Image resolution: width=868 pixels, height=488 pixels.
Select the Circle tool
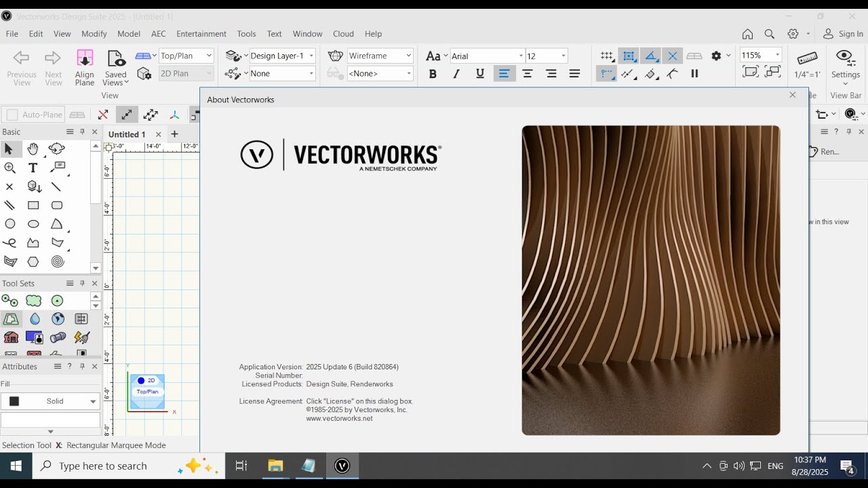click(x=10, y=224)
